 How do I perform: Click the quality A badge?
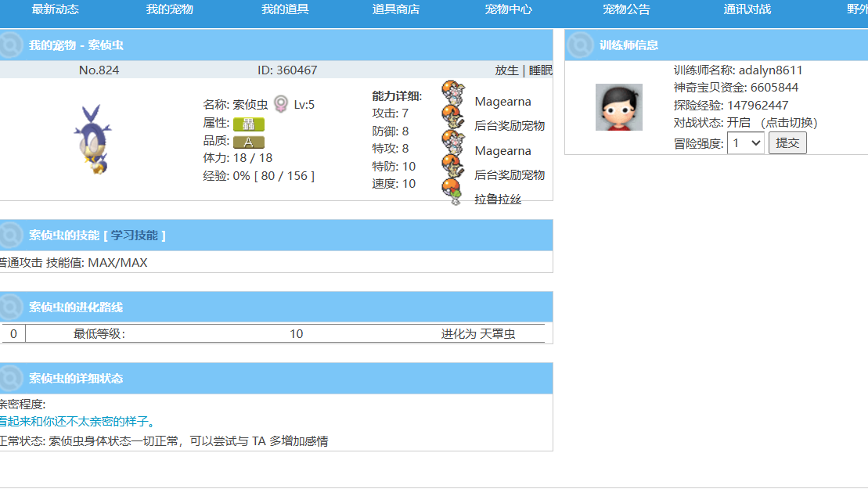(249, 142)
